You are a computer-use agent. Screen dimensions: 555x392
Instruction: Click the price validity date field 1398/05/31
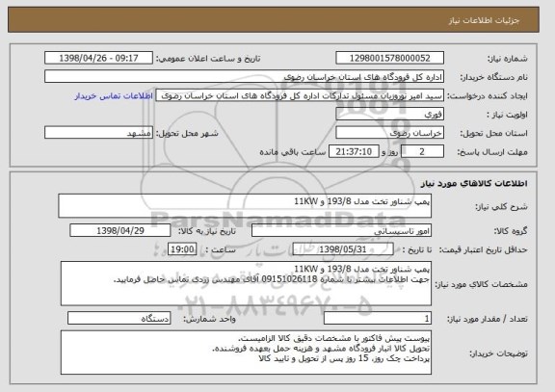[x=343, y=249]
